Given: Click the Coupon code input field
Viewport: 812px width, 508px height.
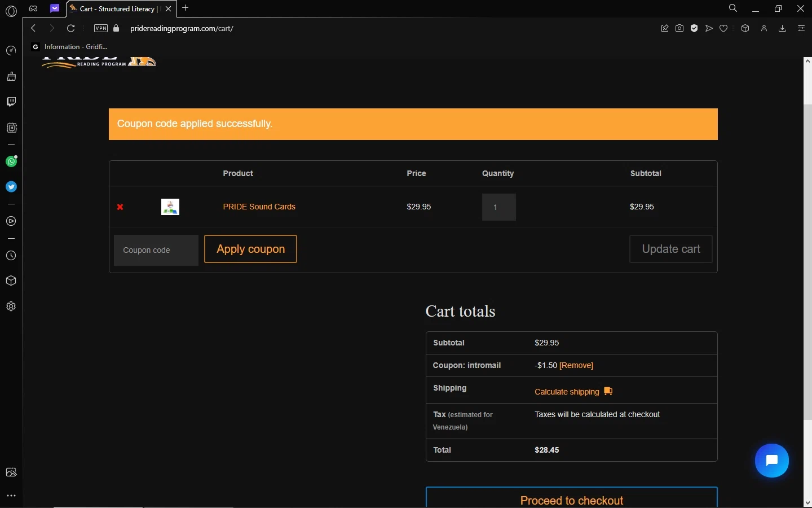Looking at the screenshot, I should pos(156,250).
